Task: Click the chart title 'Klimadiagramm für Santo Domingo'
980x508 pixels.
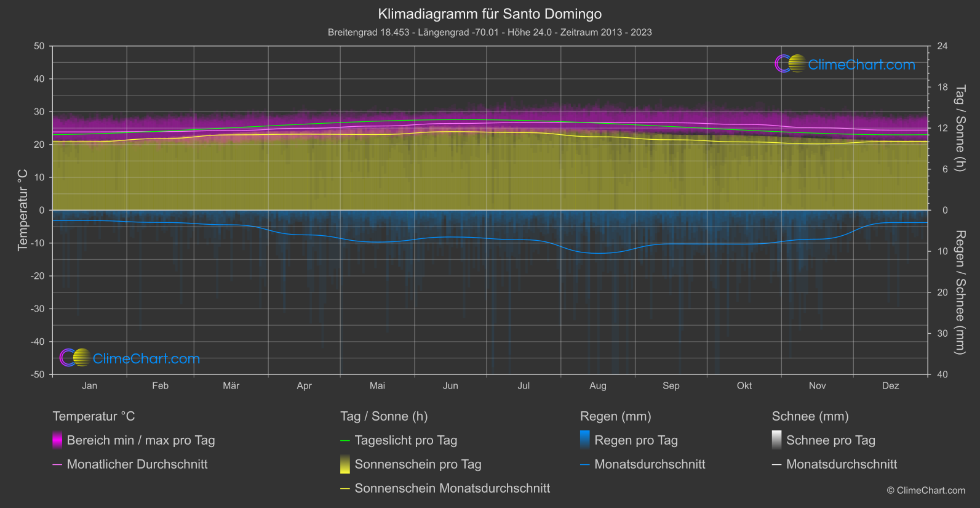Action: click(490, 14)
